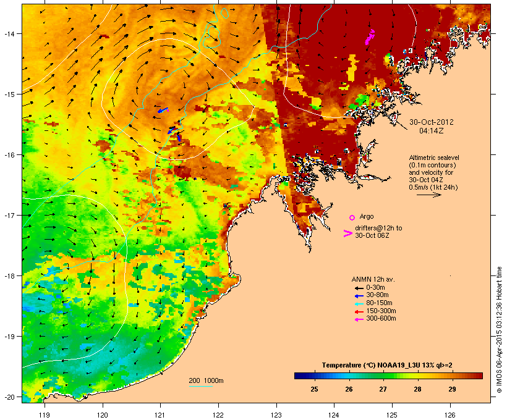Click the '(0.1m contours)' text

click(x=432, y=165)
